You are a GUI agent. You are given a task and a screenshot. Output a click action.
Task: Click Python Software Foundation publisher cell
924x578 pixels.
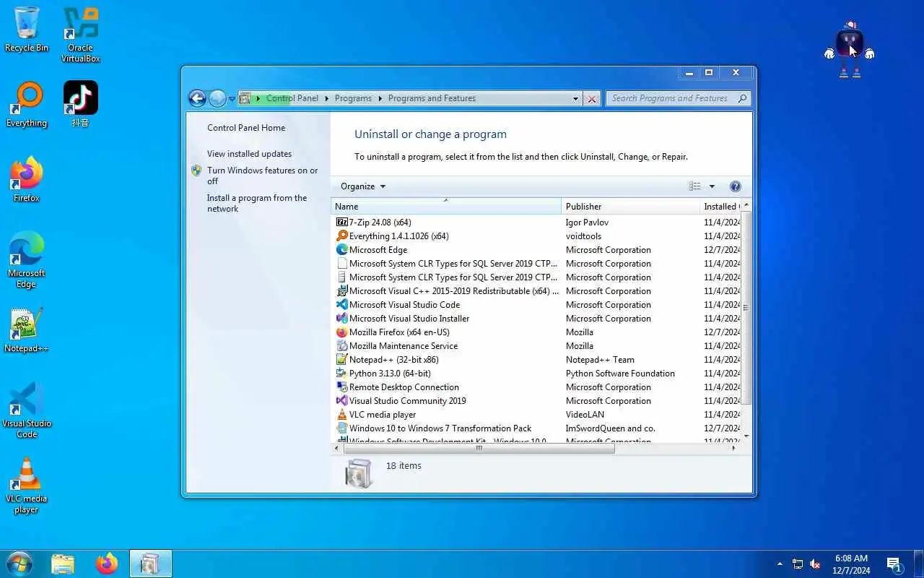[620, 374]
